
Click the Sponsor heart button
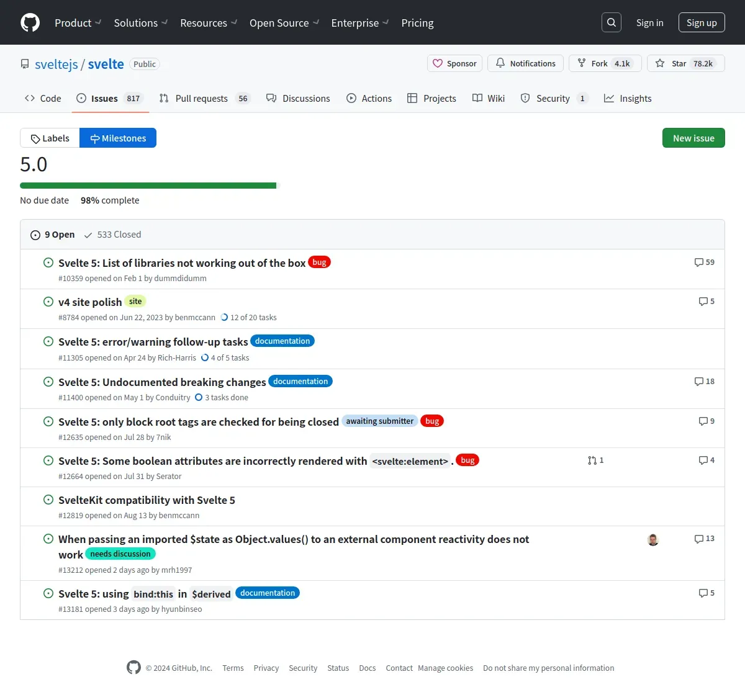pos(455,63)
